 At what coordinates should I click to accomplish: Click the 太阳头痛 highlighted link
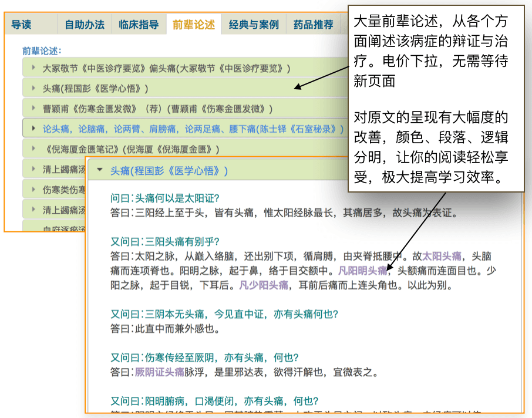tap(442, 256)
